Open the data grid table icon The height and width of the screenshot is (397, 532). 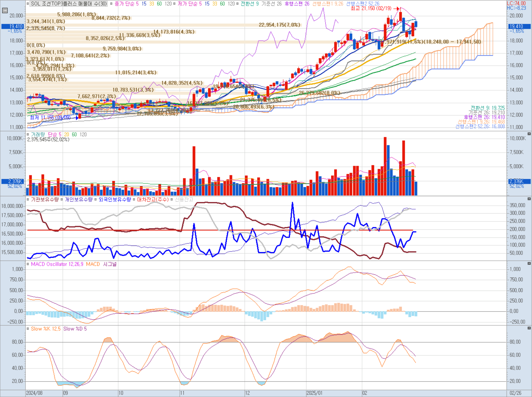(x=5, y=11)
